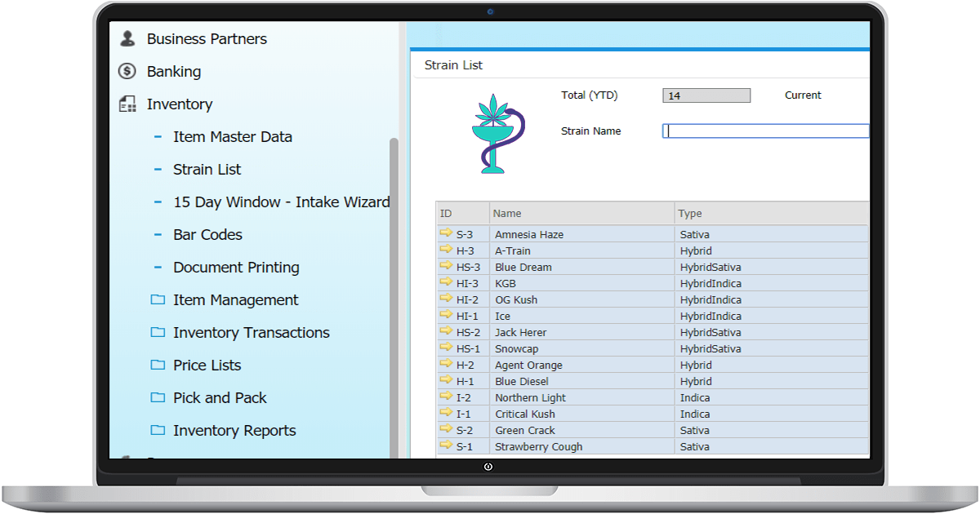Click the Banking dollar sign icon
980x514 pixels.
click(127, 72)
